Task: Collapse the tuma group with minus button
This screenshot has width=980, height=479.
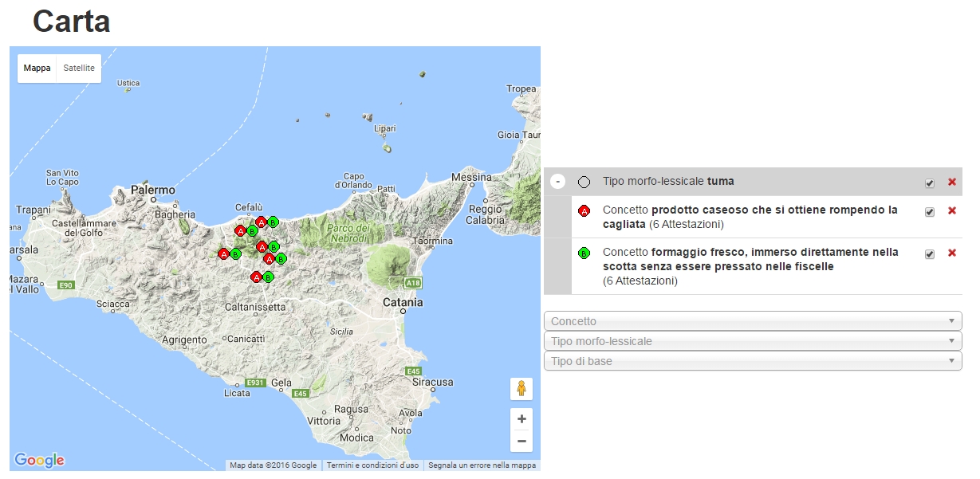Action: coord(558,183)
